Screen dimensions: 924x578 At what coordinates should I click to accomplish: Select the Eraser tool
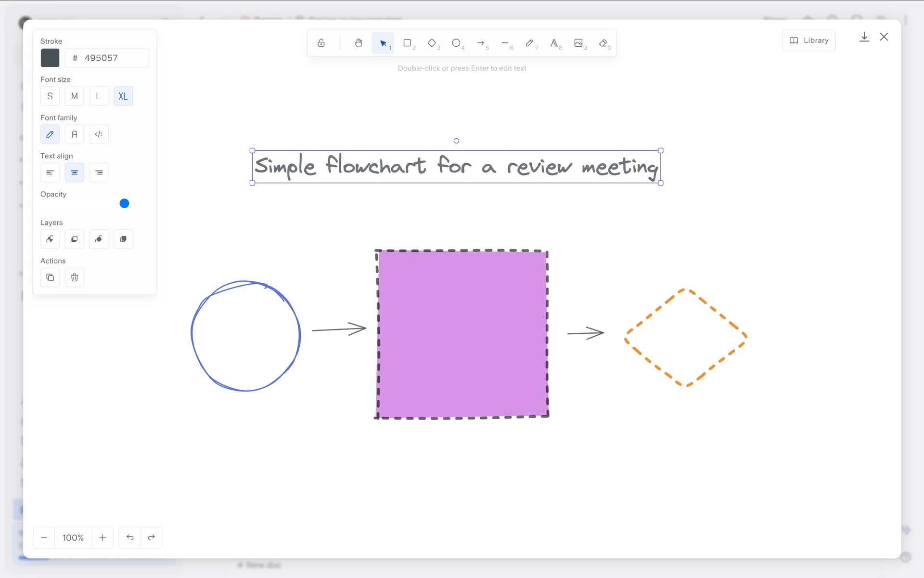pyautogui.click(x=603, y=43)
